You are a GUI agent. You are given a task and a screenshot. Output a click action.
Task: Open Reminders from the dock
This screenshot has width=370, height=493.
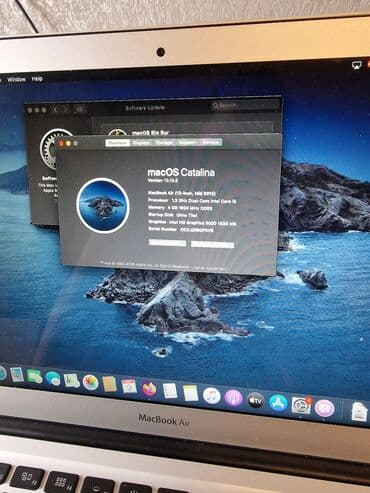coord(170,391)
